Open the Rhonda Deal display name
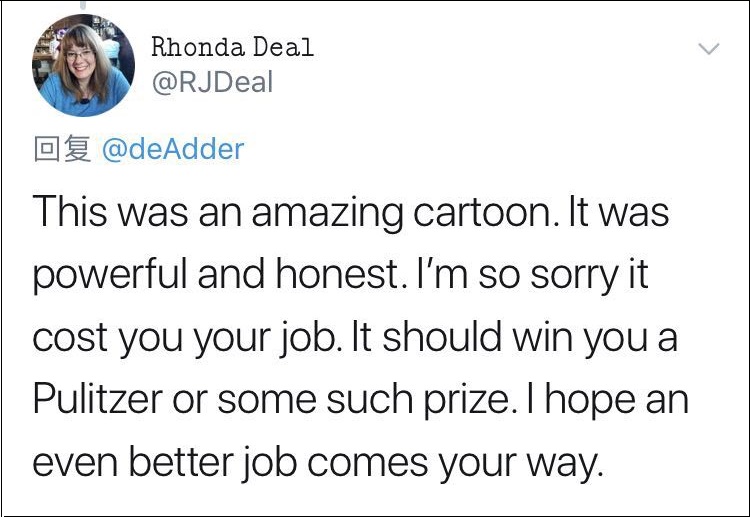Screen dimensions: 750x517 click(x=232, y=47)
